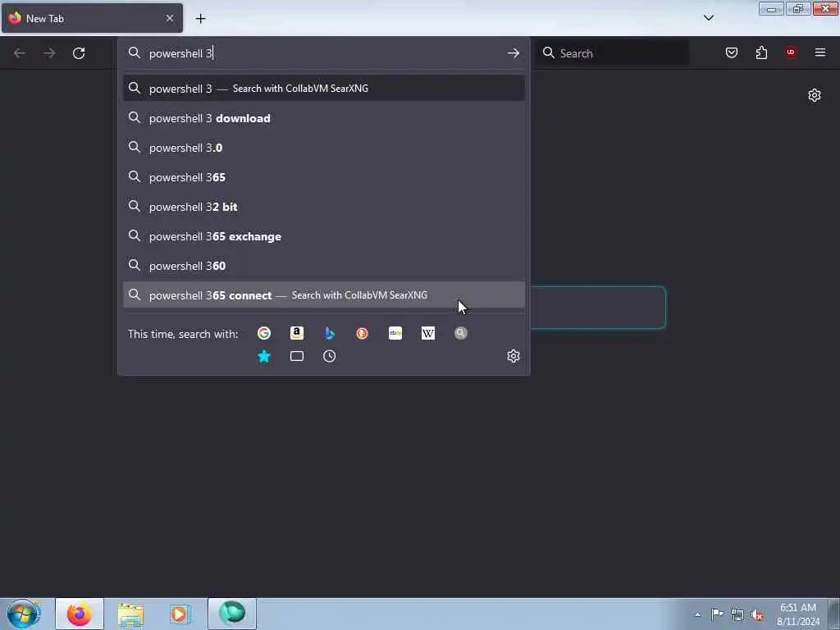The width and height of the screenshot is (840, 630).
Task: Choose suggestion 'powershell 360'
Action: (x=323, y=266)
